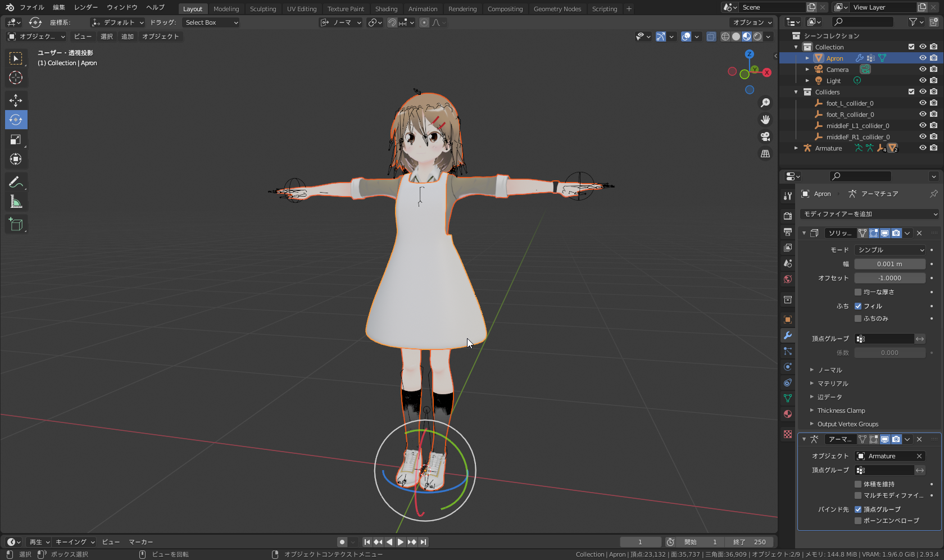Select the Scale tool
This screenshot has width=944, height=560.
16,140
